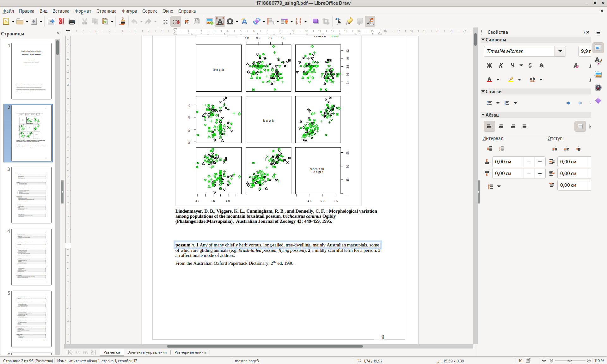Switch to the Элементы управления tab
This screenshot has height=364, width=607.
pyautogui.click(x=147, y=352)
